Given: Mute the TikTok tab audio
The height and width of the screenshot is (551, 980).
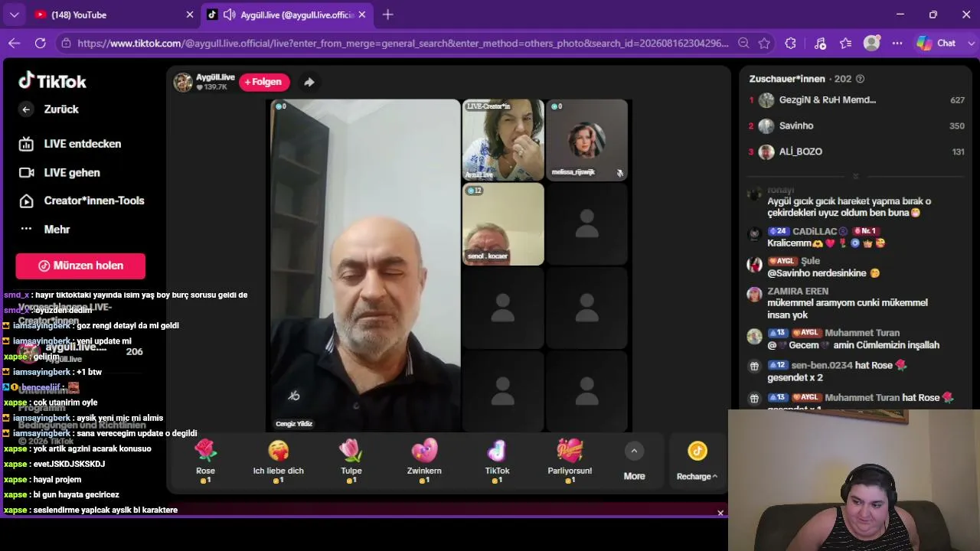Looking at the screenshot, I should tap(229, 15).
